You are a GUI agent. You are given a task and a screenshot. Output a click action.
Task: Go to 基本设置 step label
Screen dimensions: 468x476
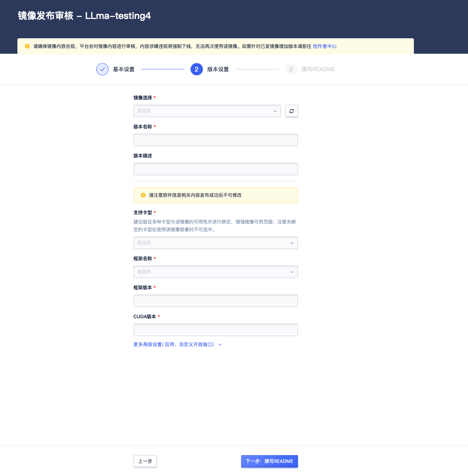(x=124, y=69)
